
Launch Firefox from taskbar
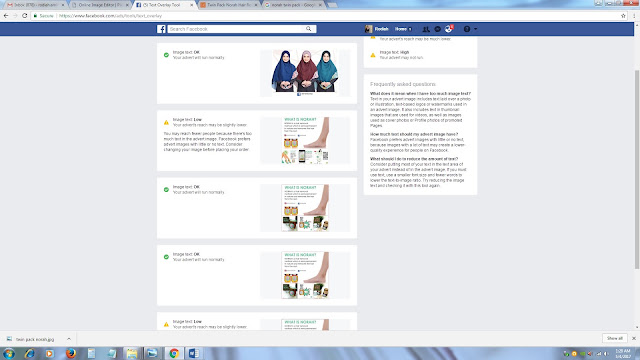70,353
